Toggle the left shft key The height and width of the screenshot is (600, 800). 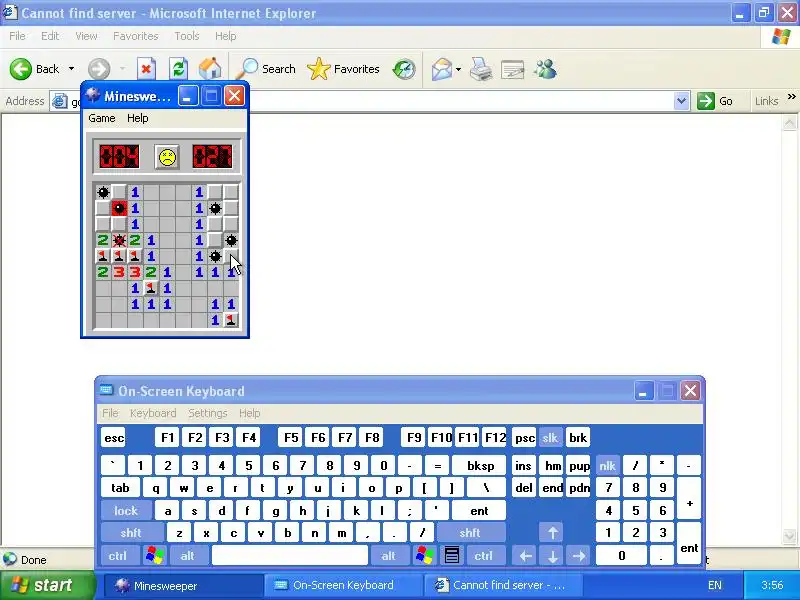click(131, 533)
